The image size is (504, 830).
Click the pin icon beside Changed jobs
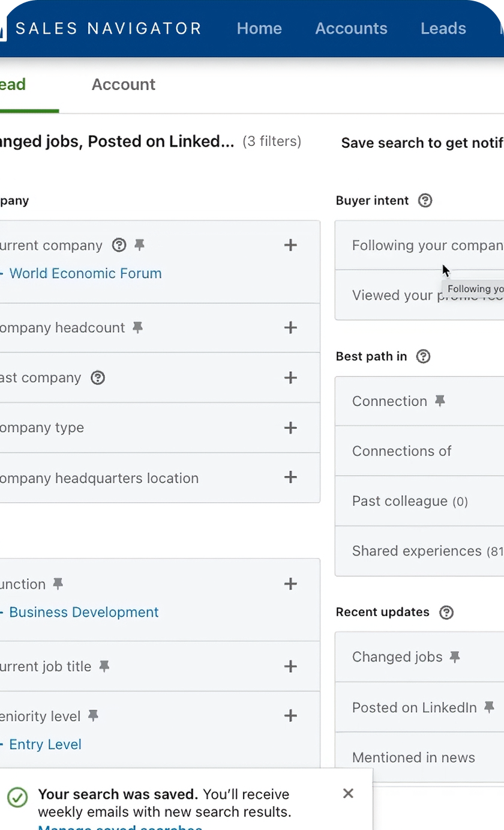click(455, 657)
